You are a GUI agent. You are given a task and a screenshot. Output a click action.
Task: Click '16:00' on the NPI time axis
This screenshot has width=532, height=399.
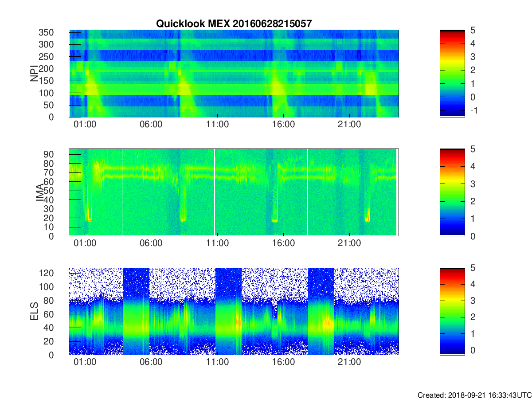pyautogui.click(x=283, y=125)
